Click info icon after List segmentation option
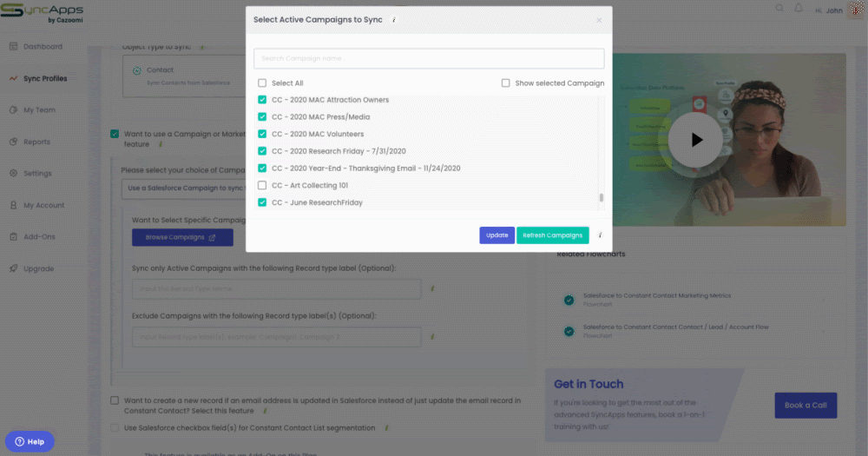868x456 pixels. click(386, 427)
